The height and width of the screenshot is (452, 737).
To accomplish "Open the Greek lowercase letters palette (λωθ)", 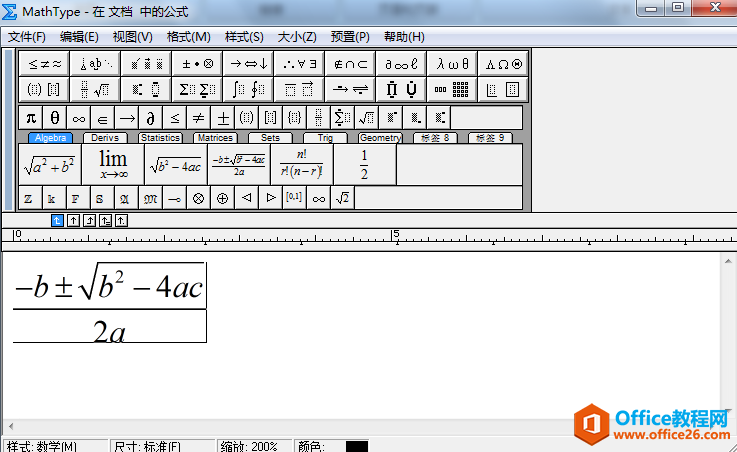I will (452, 63).
